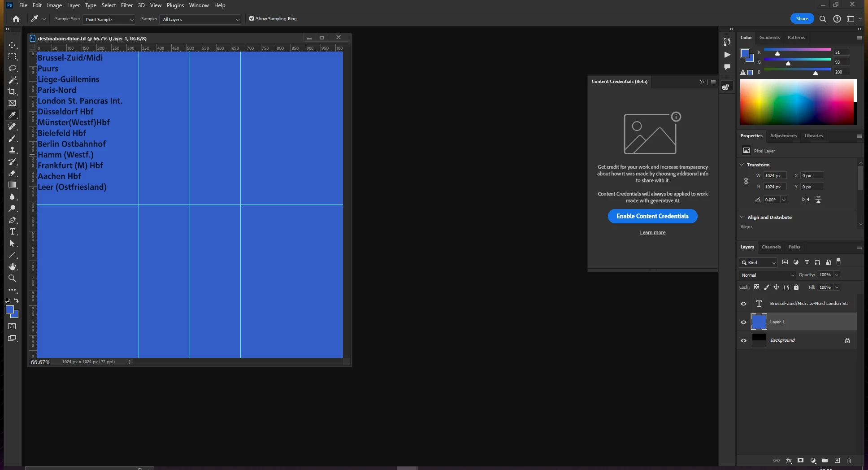The height and width of the screenshot is (470, 868).
Task: Select the Brush tool
Action: 12,138
